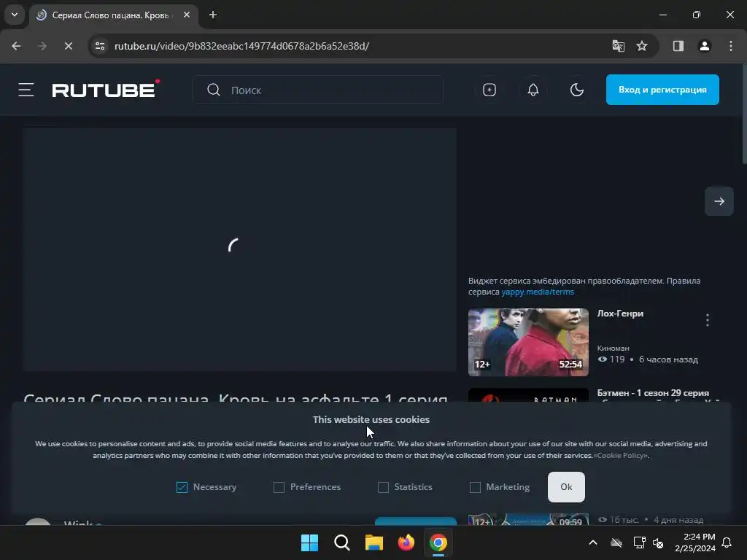Click the page vertical scrollbar
This screenshot has width=747, height=560.
point(743,114)
